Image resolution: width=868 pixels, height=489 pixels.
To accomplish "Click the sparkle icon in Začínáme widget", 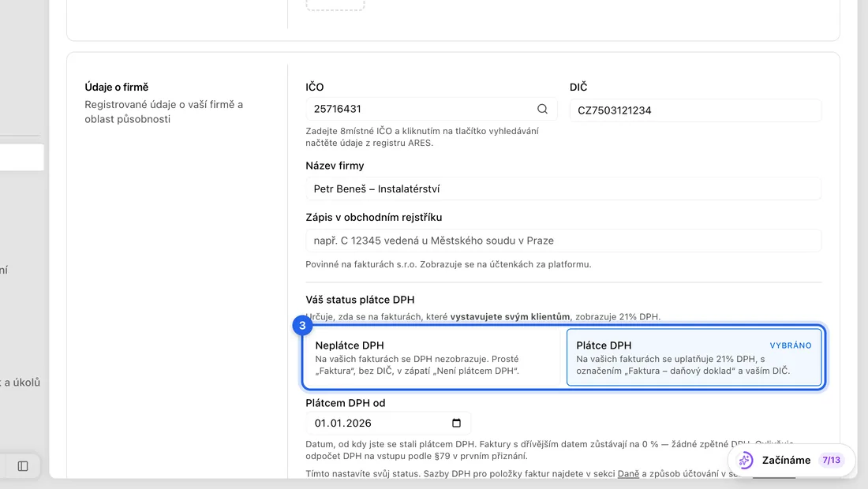I will pyautogui.click(x=746, y=461).
